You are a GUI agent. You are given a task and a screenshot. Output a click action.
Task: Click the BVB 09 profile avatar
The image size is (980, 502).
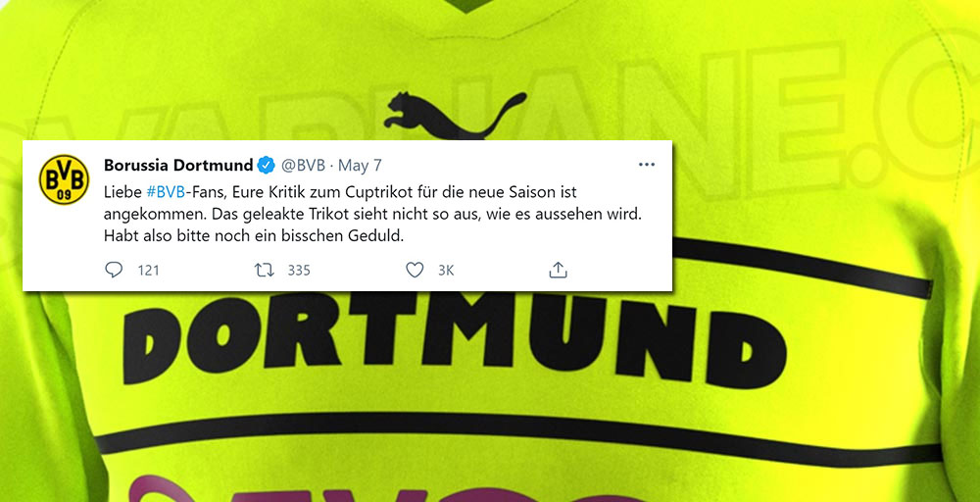coord(65,180)
